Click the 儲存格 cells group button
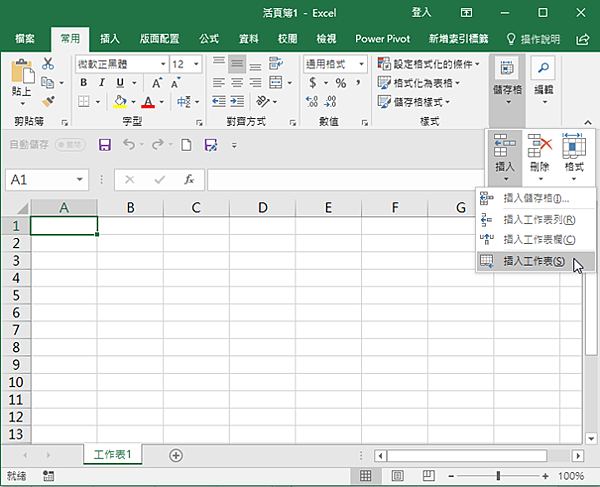This screenshot has width=600, height=487. 507,81
